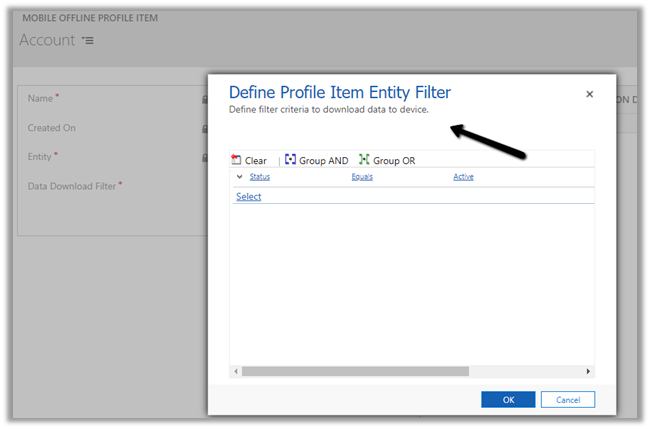650x429 pixels.
Task: Open the Account record list menu icon
Action: (87, 41)
